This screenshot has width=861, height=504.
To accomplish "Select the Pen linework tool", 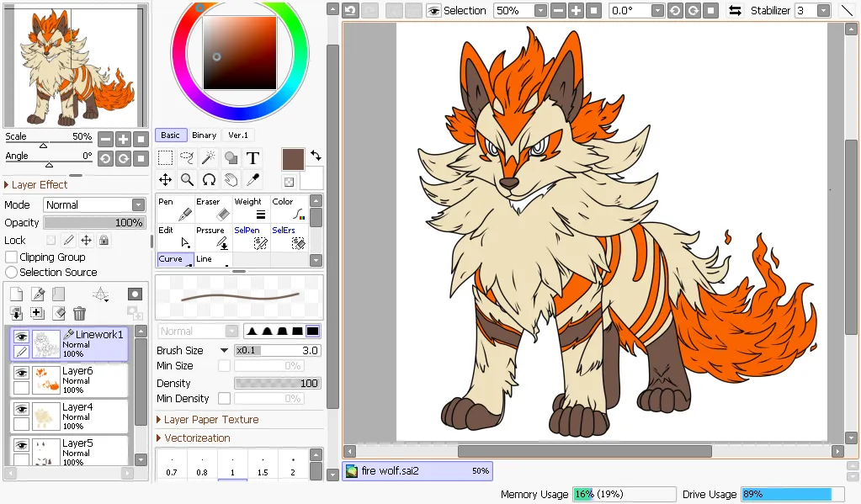I will coord(175,209).
